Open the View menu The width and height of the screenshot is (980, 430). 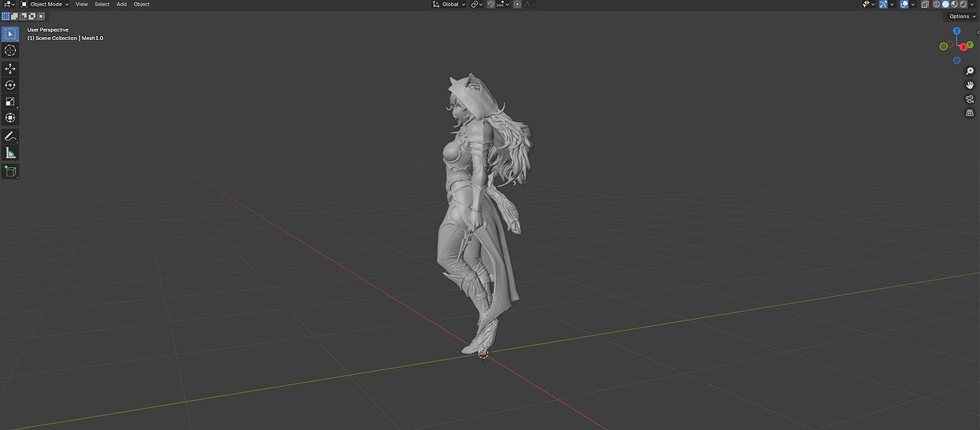[82, 4]
